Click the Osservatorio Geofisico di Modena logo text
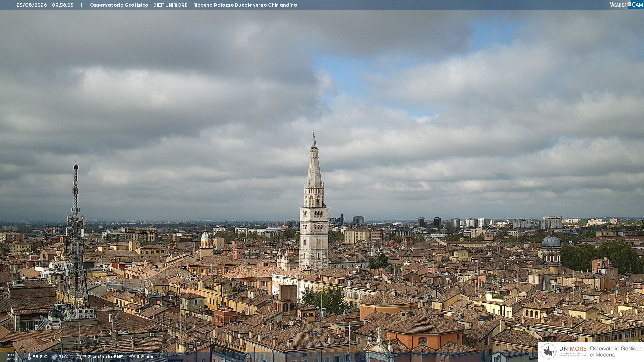This screenshot has width=644, height=362. 616,352
